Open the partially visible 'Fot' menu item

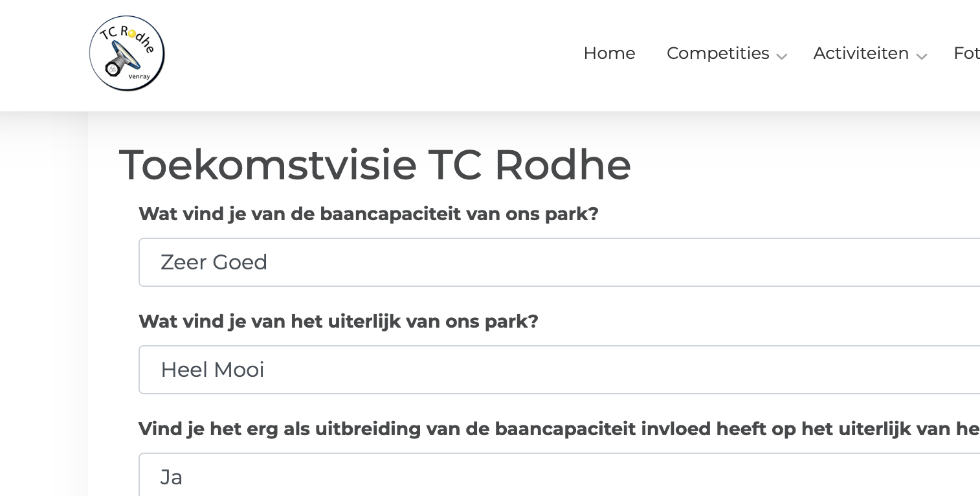[966, 53]
